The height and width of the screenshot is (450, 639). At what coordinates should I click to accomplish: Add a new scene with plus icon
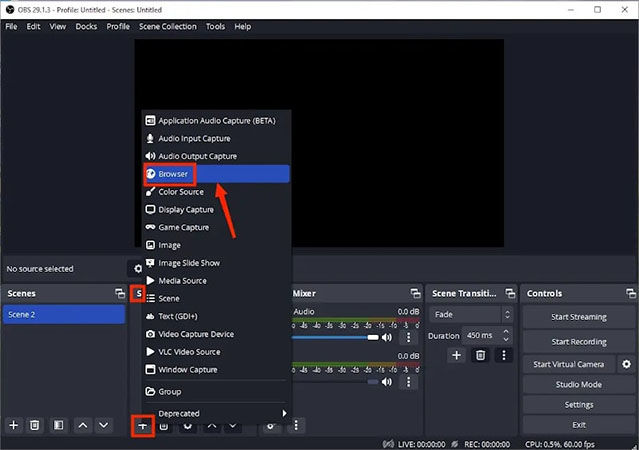pos(13,426)
